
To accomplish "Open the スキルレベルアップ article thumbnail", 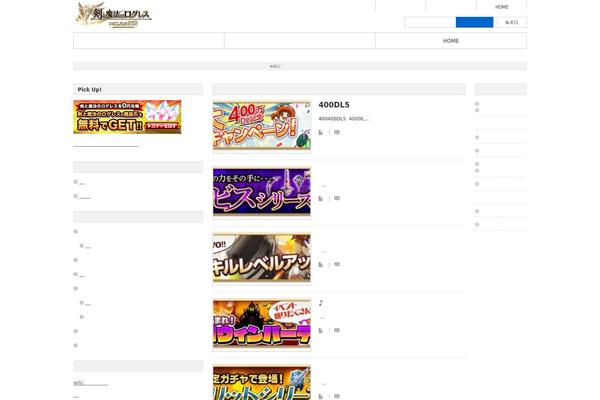I will [262, 258].
